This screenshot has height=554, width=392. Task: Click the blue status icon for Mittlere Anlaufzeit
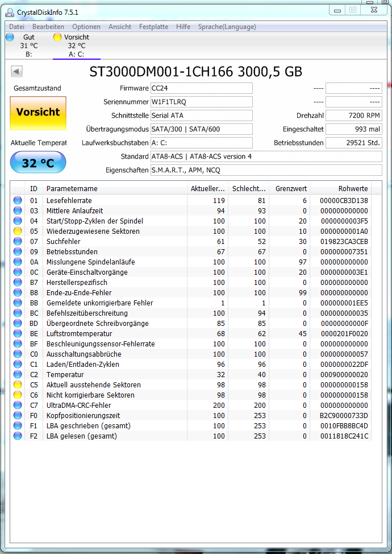tap(18, 210)
